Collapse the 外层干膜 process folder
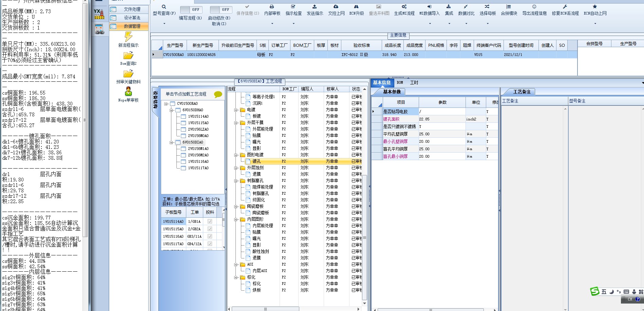Image resolution: width=644 pixels, height=311 pixels. [236, 123]
